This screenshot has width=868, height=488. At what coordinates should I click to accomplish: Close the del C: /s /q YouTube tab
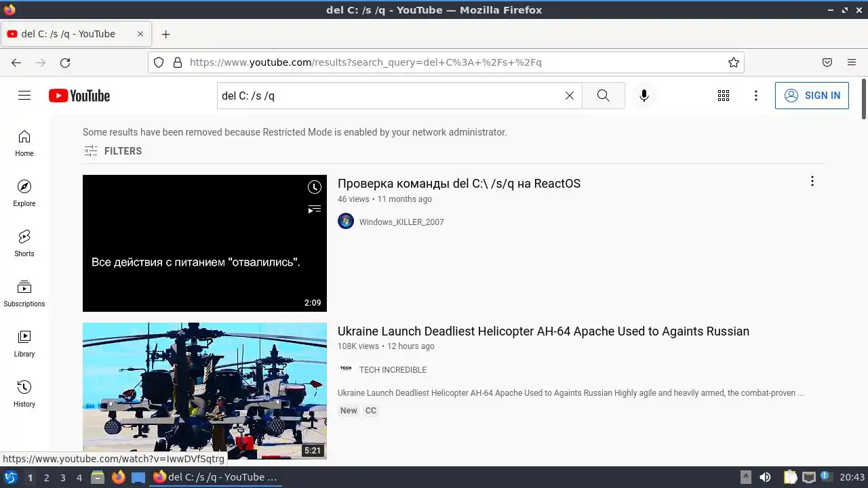coord(141,34)
